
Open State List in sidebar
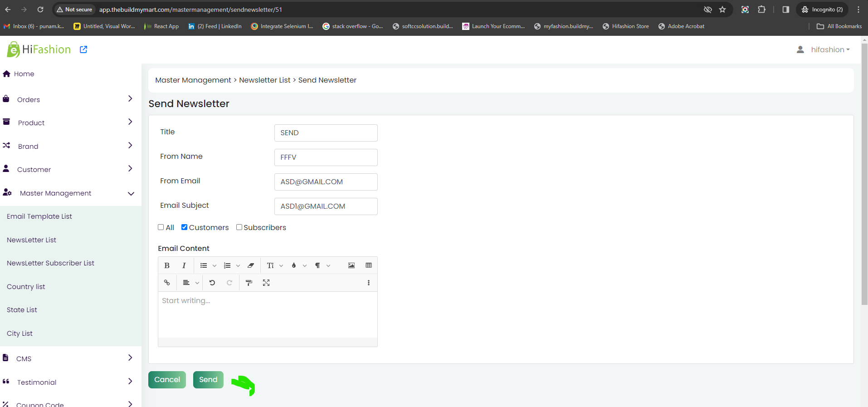(x=22, y=310)
